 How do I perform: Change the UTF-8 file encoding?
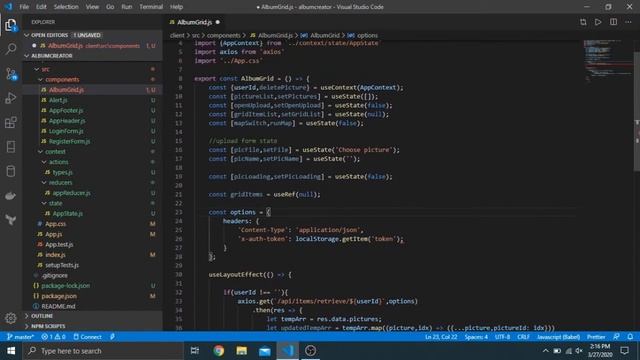tap(502, 337)
